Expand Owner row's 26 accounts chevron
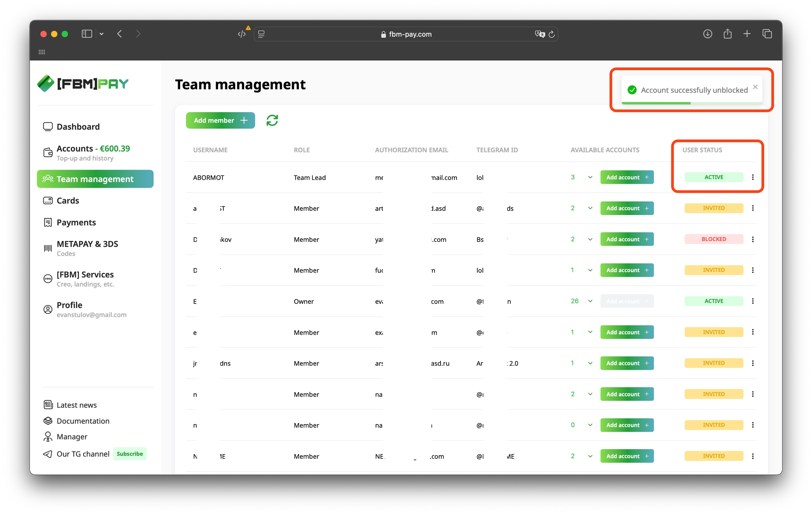This screenshot has width=812, height=514. click(590, 301)
